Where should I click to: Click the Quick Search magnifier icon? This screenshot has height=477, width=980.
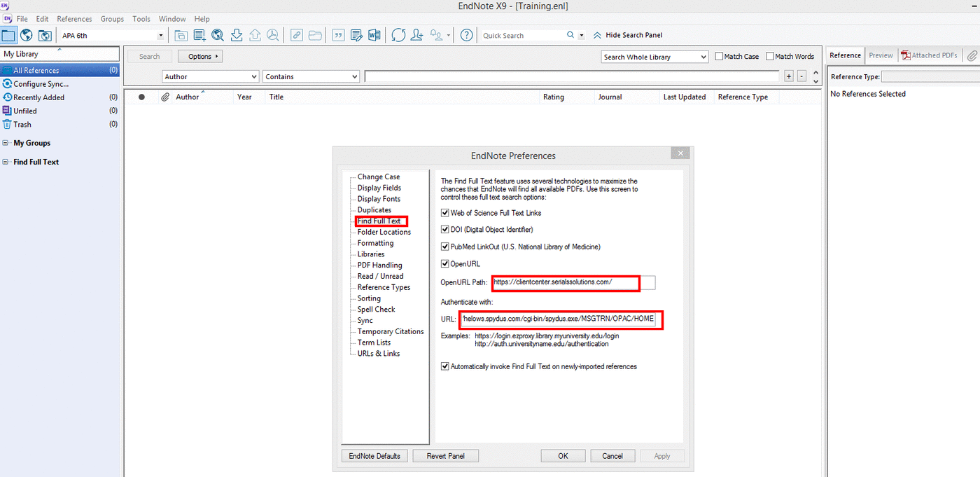tap(570, 35)
